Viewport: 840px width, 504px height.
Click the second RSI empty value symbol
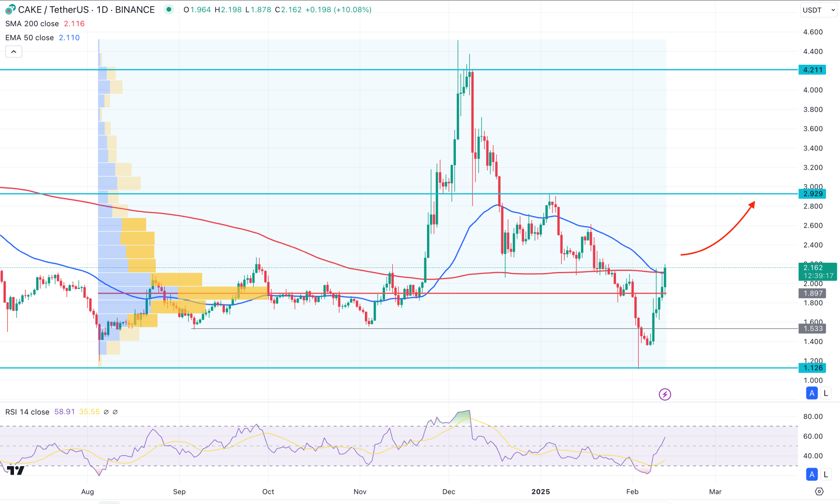point(115,412)
